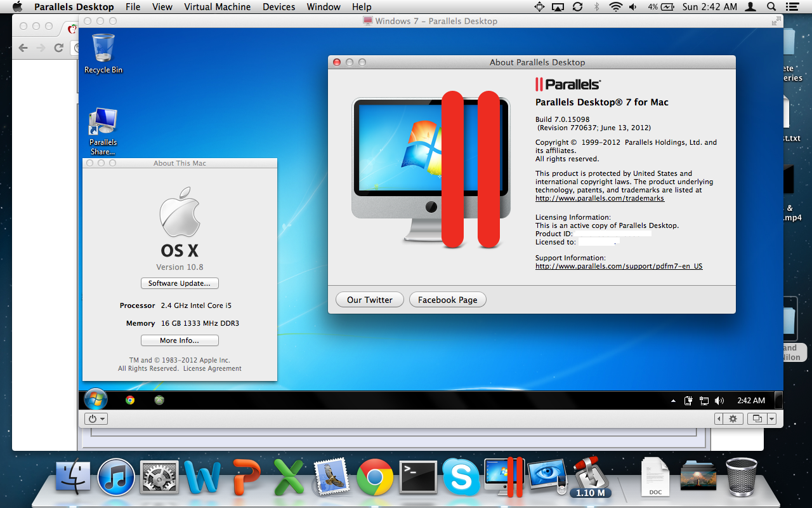Open the Trash in the Dock
Screen dimensions: 812x508
click(742, 477)
